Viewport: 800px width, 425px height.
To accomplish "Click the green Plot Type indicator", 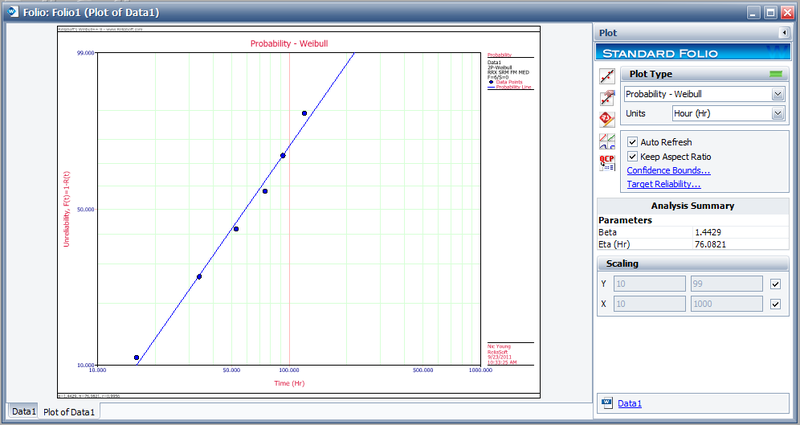I will 776,74.
